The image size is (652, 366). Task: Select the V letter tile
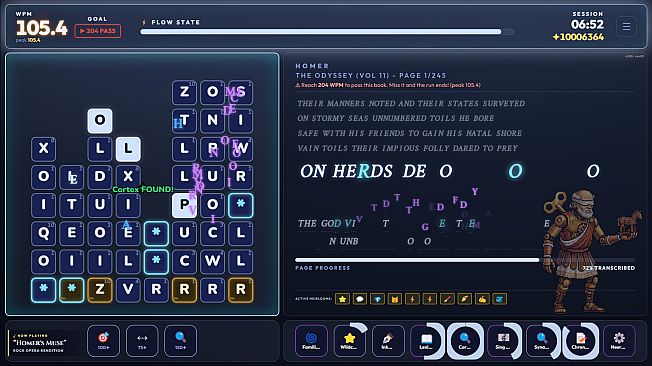pyautogui.click(x=128, y=290)
